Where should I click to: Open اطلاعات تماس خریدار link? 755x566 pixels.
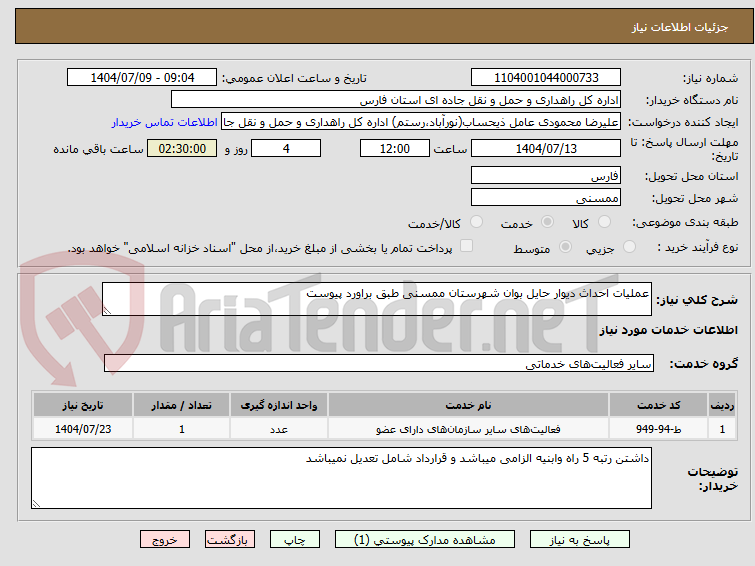tap(165, 122)
